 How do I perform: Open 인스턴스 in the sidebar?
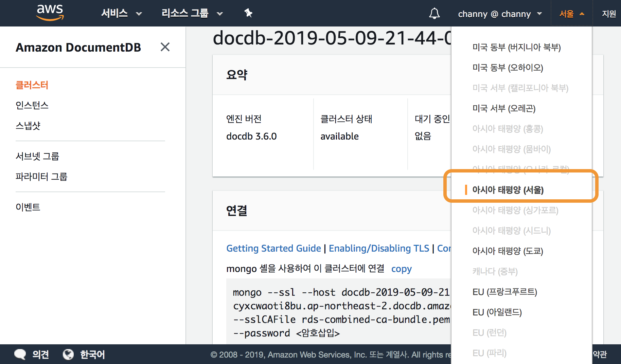tap(32, 105)
